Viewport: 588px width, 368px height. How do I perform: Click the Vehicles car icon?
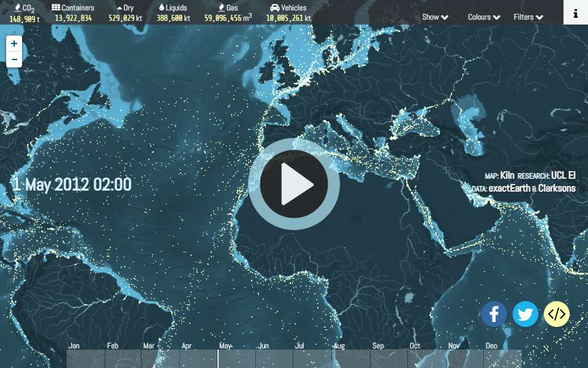click(x=275, y=7)
